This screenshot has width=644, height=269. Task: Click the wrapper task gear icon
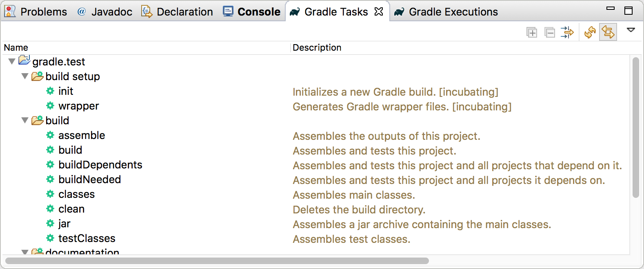[49, 106]
